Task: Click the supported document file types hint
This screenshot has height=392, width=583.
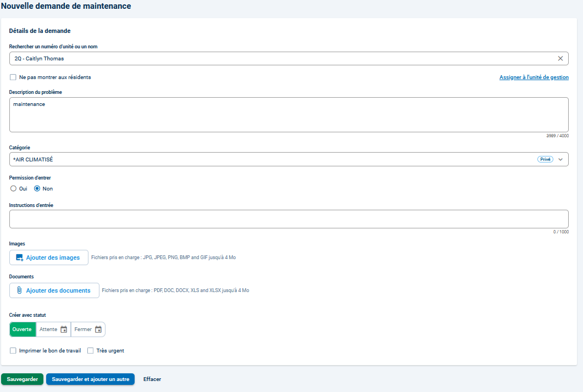Action: [175, 290]
